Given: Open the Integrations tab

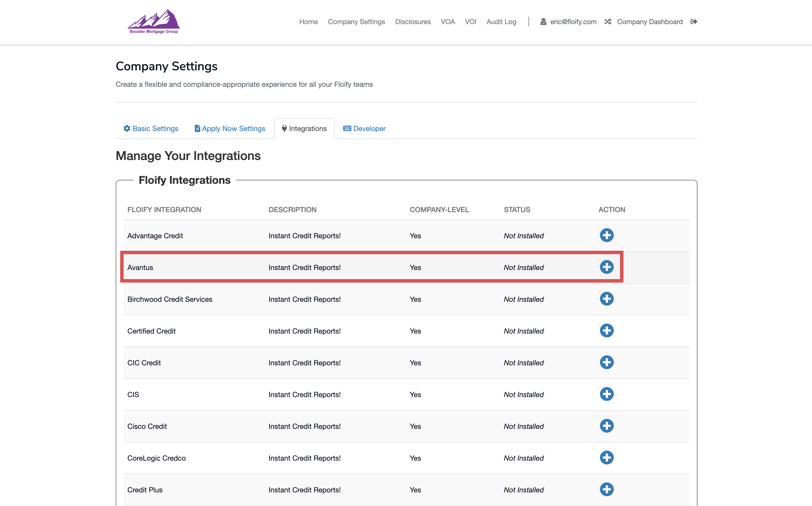Looking at the screenshot, I should coord(304,128).
